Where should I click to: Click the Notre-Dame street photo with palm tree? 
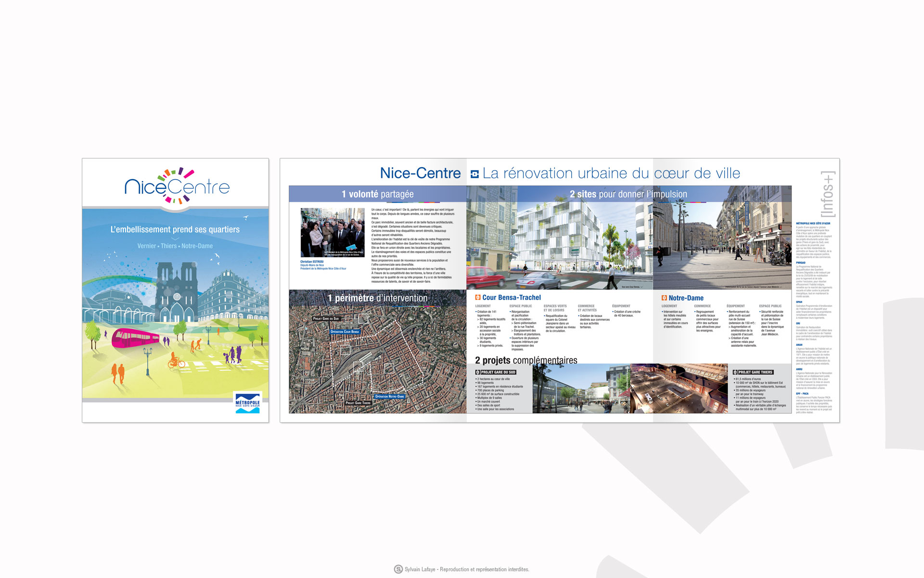point(722,237)
